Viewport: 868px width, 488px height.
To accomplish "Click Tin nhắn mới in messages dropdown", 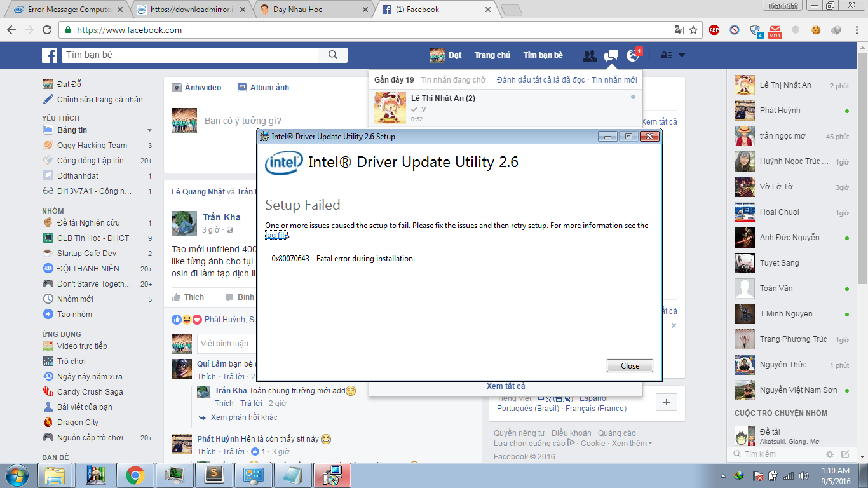I will point(614,80).
